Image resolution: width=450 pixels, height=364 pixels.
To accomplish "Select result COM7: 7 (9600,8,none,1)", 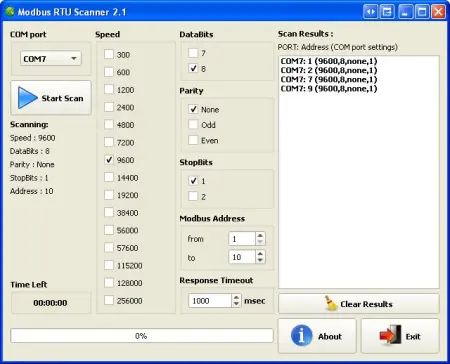I will coord(329,79).
